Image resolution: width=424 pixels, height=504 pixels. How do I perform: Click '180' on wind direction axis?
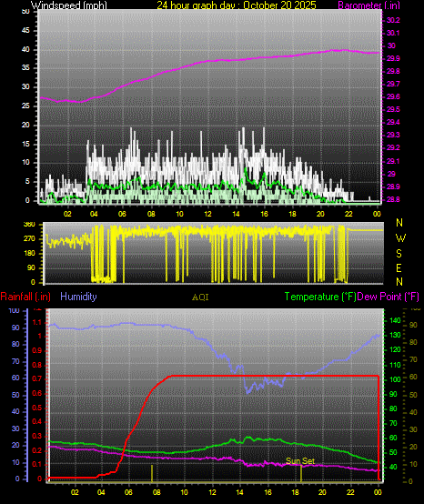(x=29, y=253)
